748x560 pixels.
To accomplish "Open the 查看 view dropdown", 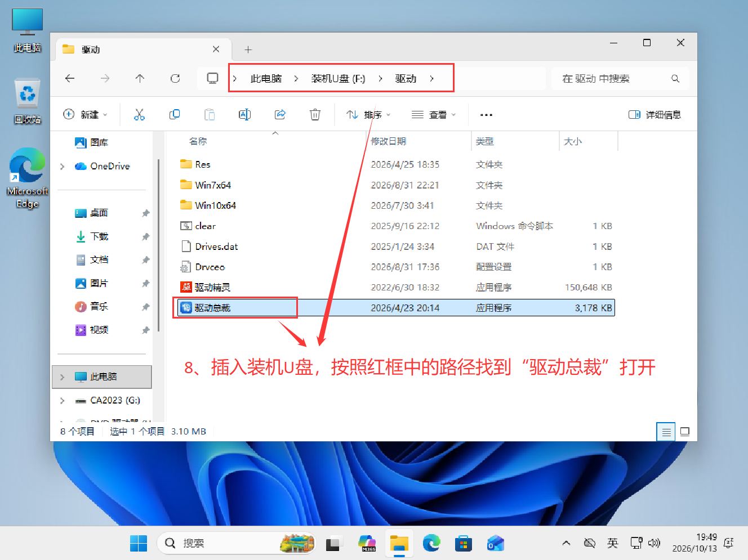I will [434, 115].
